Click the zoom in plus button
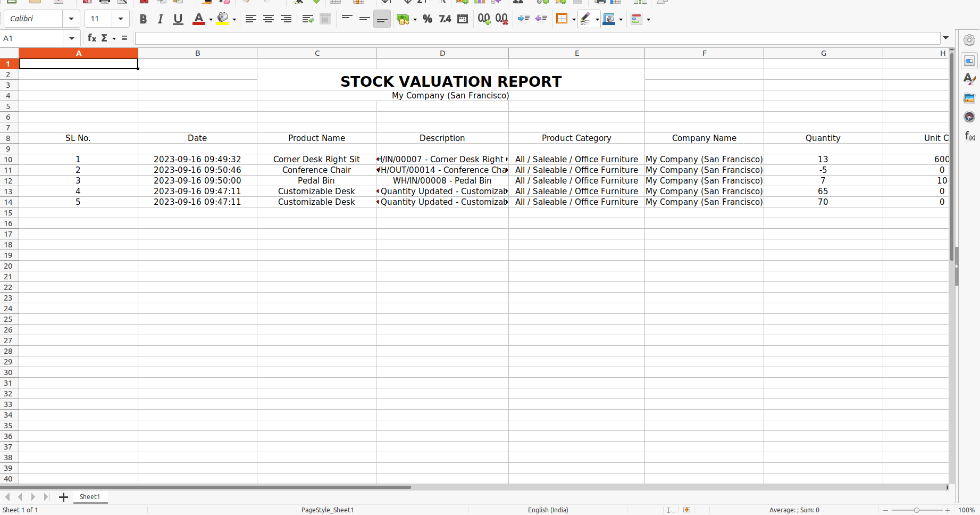This screenshot has width=980, height=515. [948, 510]
